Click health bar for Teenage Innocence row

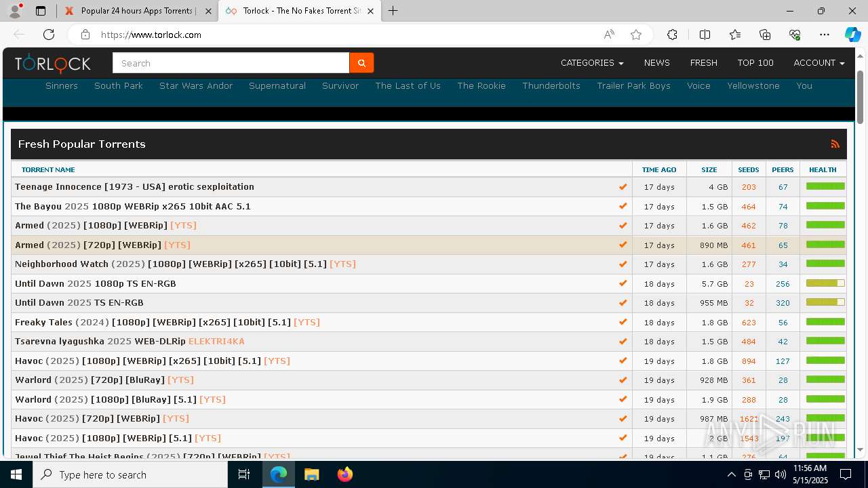click(825, 186)
